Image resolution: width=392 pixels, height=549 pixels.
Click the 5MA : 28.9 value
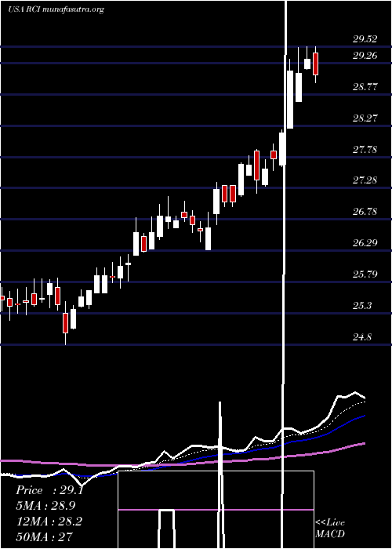pyautogui.click(x=45, y=506)
